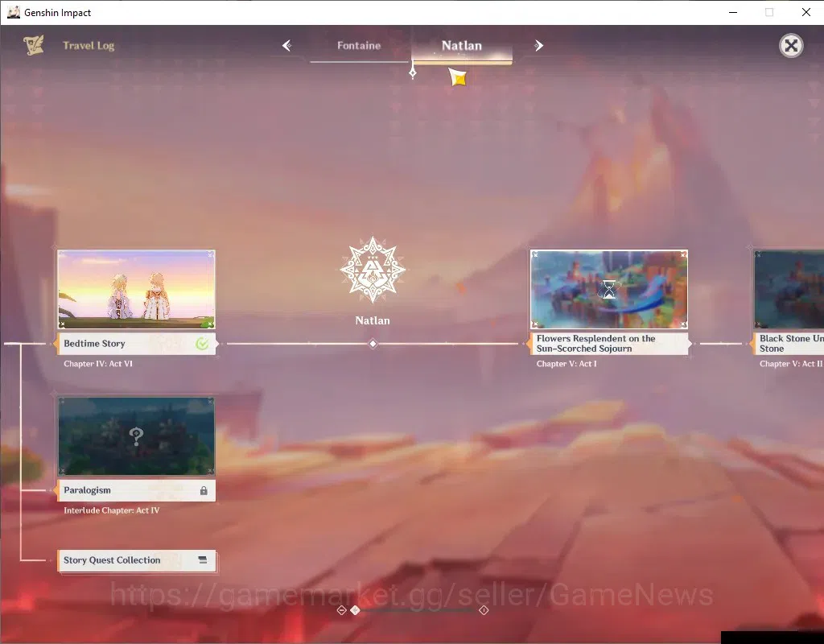This screenshot has width=824, height=644.
Task: Open the Story Quest Collection button
Action: pos(137,560)
